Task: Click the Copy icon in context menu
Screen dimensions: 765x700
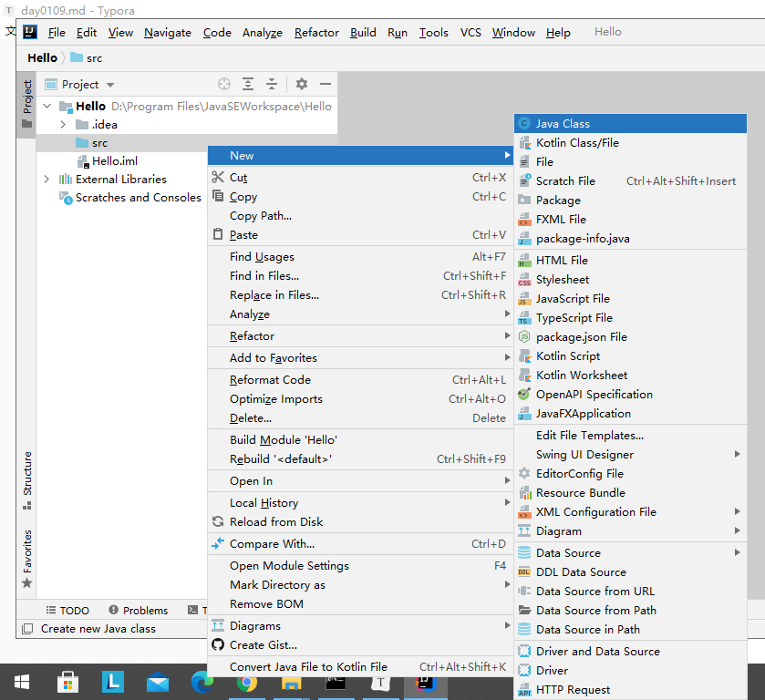Action: pyautogui.click(x=218, y=196)
